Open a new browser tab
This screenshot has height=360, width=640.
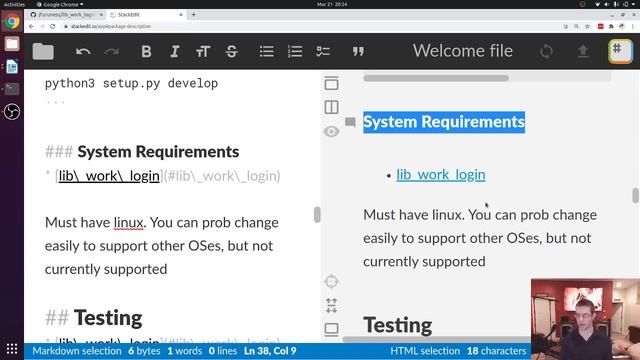tap(193, 15)
